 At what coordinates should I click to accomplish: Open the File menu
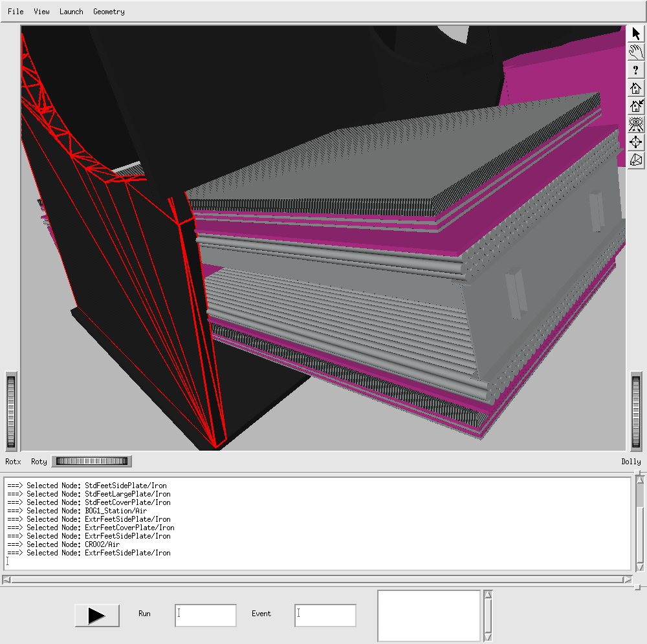point(16,12)
